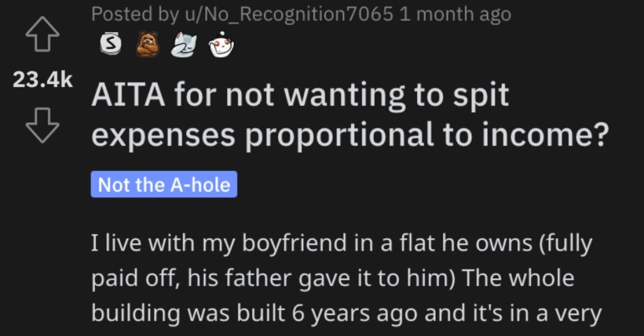644x336 pixels.
Task: Click the '1 month ago' timestamp
Action: click(455, 14)
